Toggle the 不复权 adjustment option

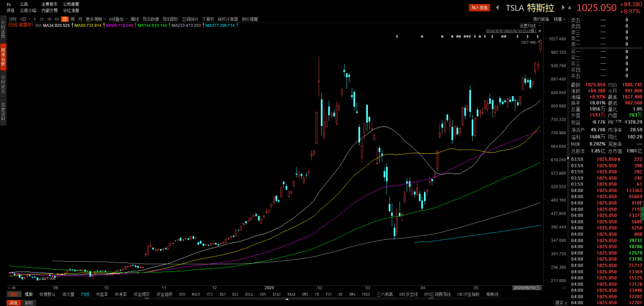(208, 19)
